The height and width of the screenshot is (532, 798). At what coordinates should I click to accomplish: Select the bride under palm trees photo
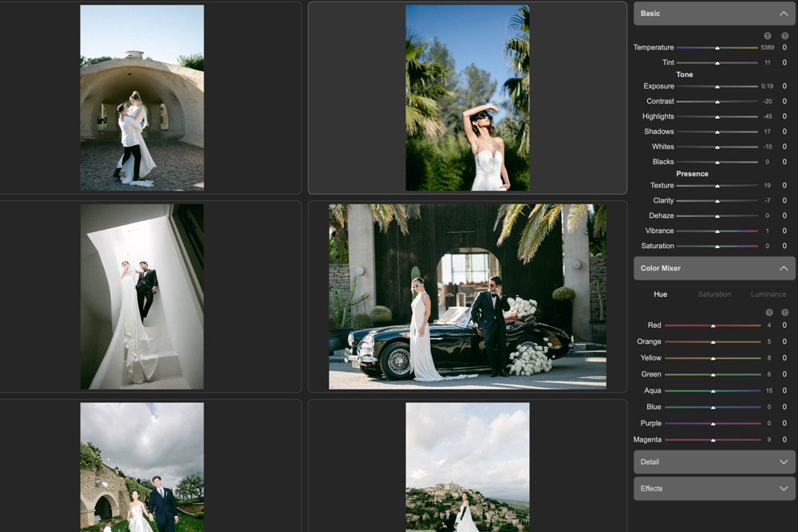pyautogui.click(x=467, y=98)
